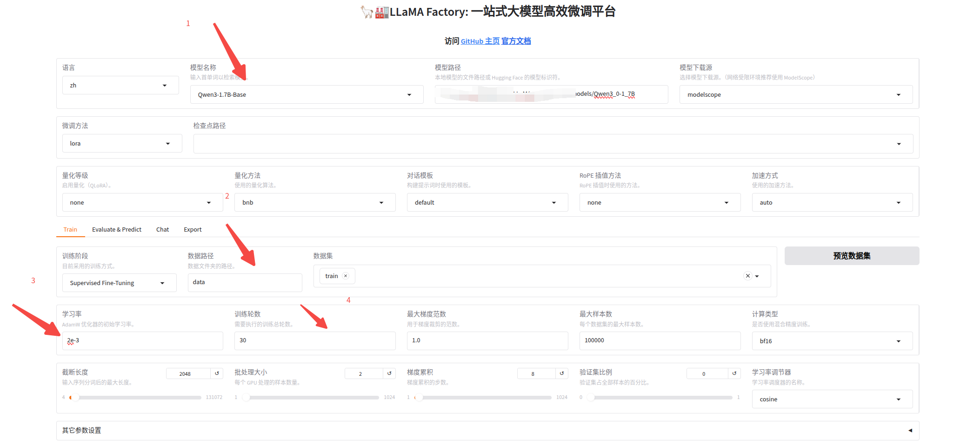Viewport: 980px width, 446px height.
Task: Click the gradient accumulation number box 8
Action: click(536, 373)
